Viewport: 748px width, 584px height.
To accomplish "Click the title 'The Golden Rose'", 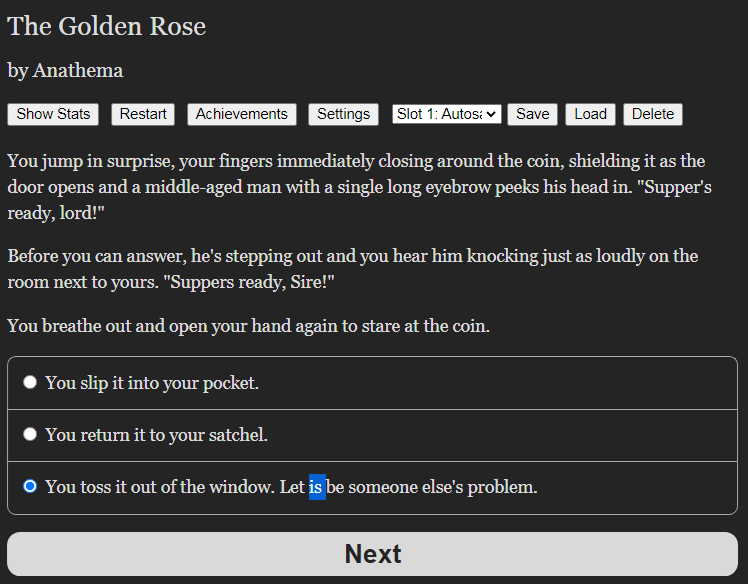I will pos(106,26).
